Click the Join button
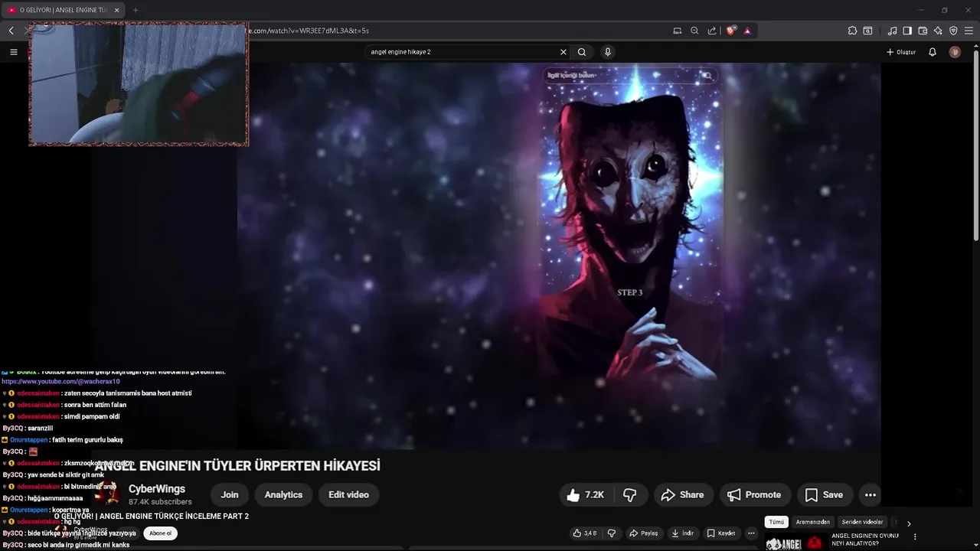Viewport: 980px width, 551px height. [x=230, y=495]
